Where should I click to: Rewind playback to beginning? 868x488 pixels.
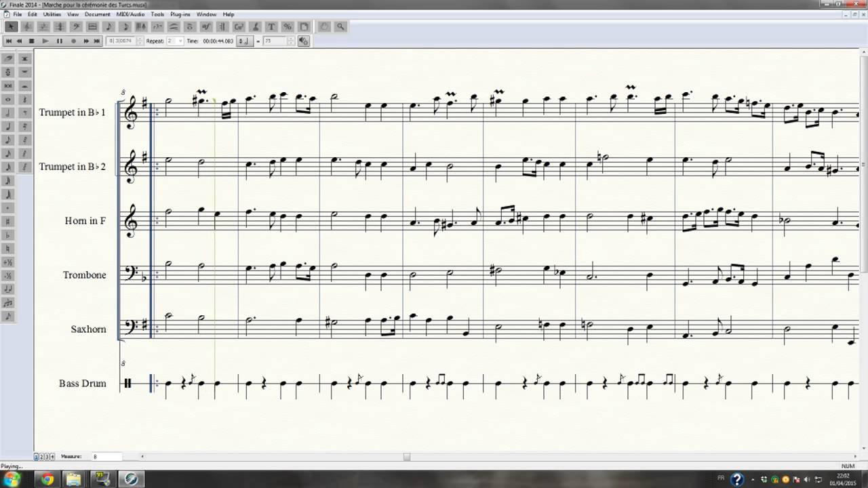tap(9, 41)
